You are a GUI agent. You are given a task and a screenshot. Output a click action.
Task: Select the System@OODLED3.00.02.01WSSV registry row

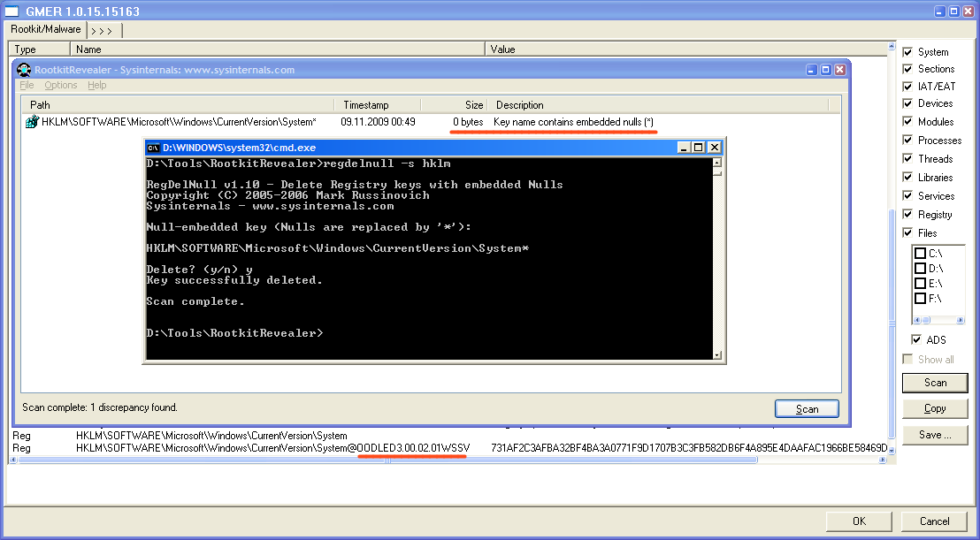point(448,448)
